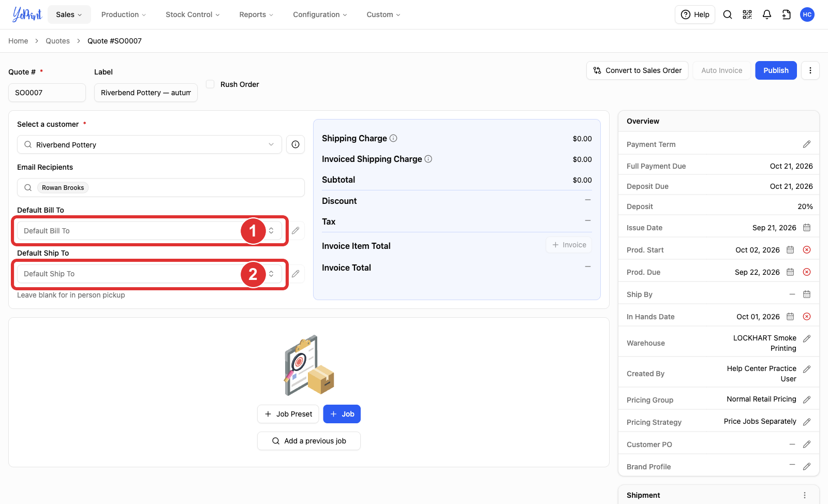
Task: Open the QR code scanner icon
Action: 747,14
